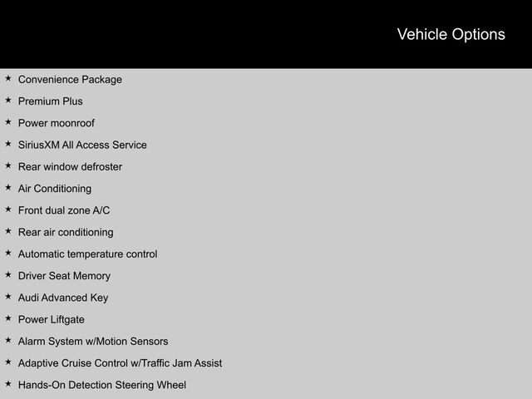Click the Premium Plus option text

pyautogui.click(x=51, y=101)
